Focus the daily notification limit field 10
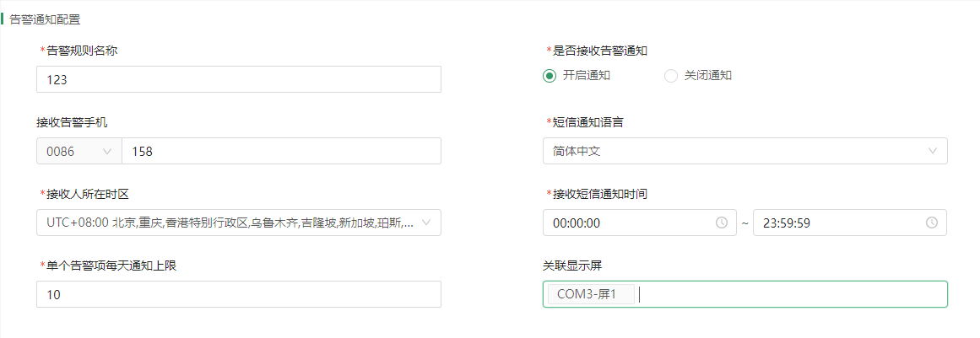Image resolution: width=980 pixels, height=338 pixels. [x=239, y=294]
